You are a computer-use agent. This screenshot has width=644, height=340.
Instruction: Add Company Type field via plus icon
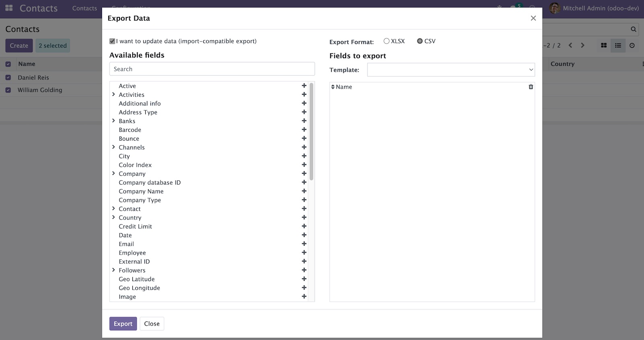[x=304, y=200]
